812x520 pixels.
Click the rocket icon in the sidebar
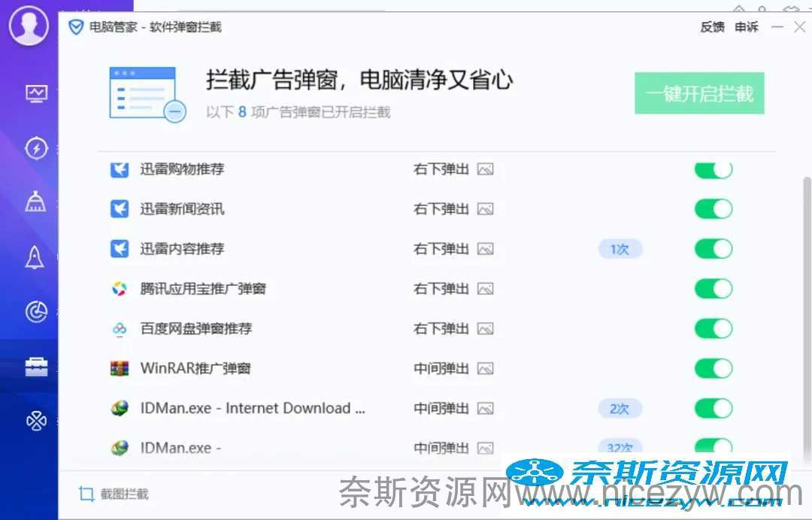(x=35, y=257)
